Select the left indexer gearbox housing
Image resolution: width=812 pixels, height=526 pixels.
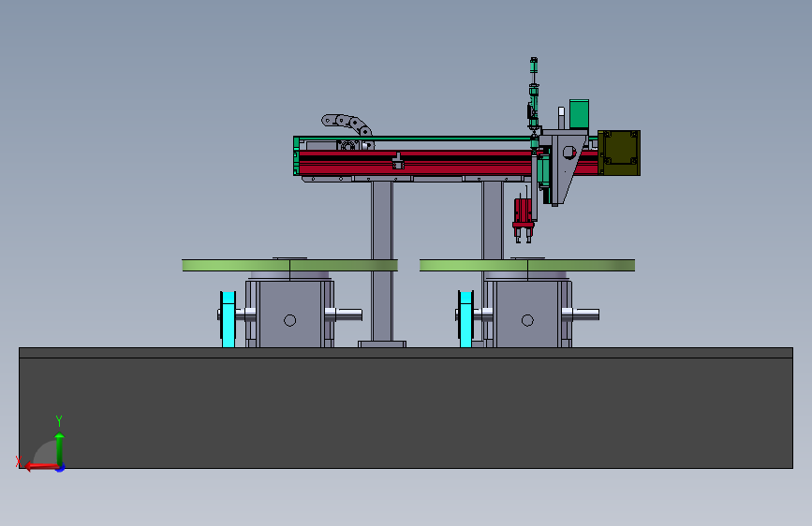[x=289, y=314]
